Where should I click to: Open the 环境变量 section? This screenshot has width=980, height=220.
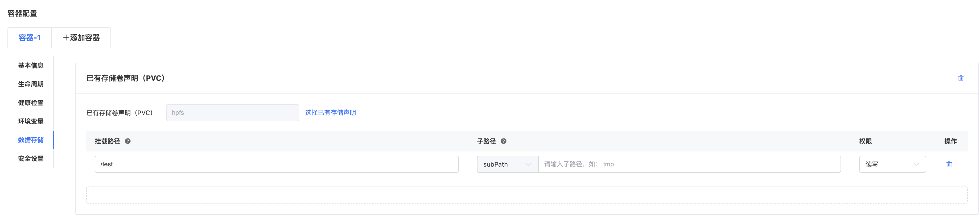(31, 122)
